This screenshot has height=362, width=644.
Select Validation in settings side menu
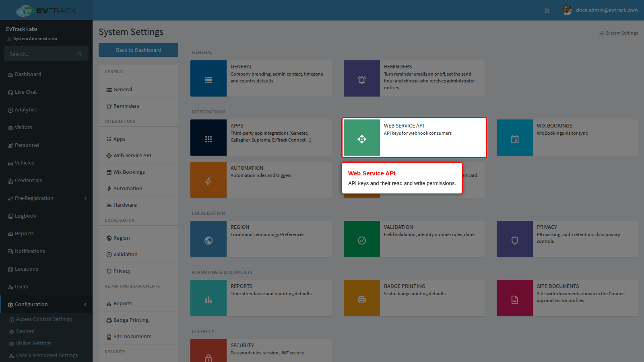click(x=138, y=255)
